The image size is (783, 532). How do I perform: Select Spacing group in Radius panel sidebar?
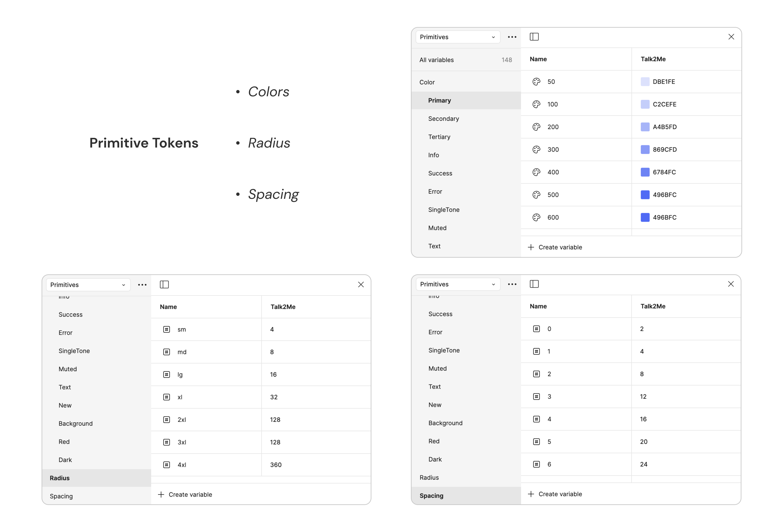click(x=96, y=496)
